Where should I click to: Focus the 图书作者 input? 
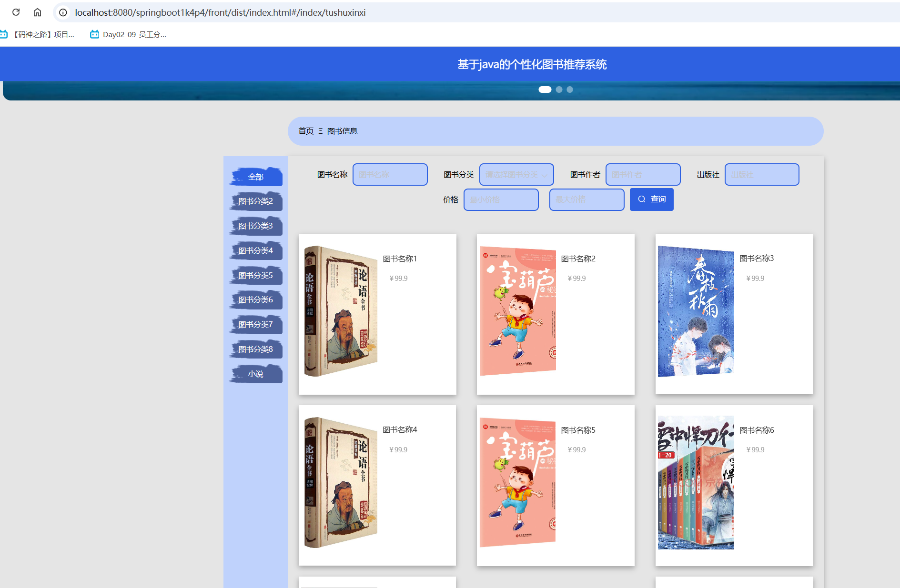click(643, 175)
